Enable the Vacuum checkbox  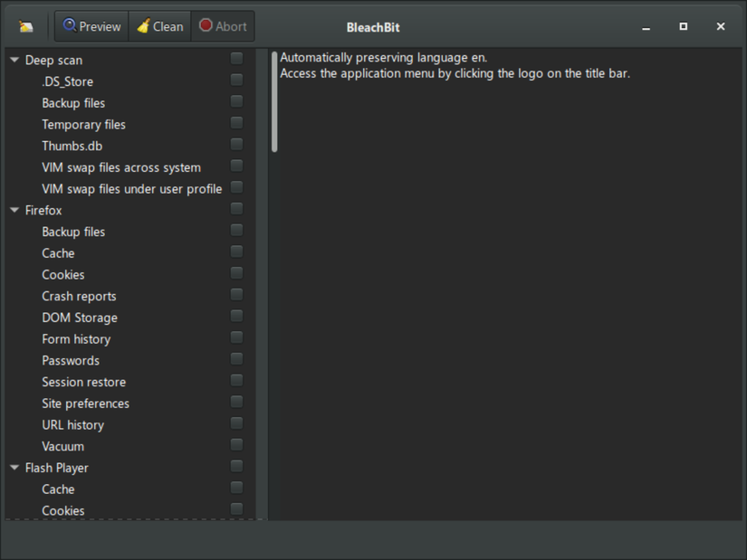click(x=236, y=445)
